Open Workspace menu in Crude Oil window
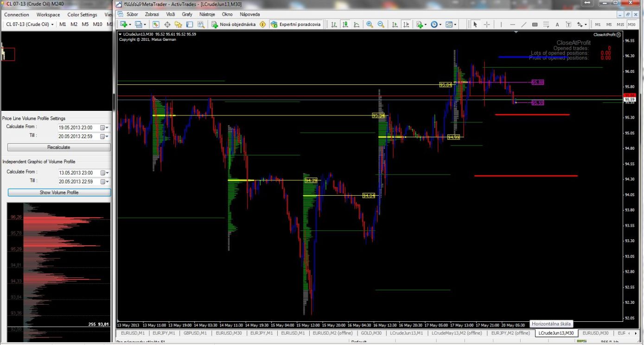 click(x=48, y=15)
